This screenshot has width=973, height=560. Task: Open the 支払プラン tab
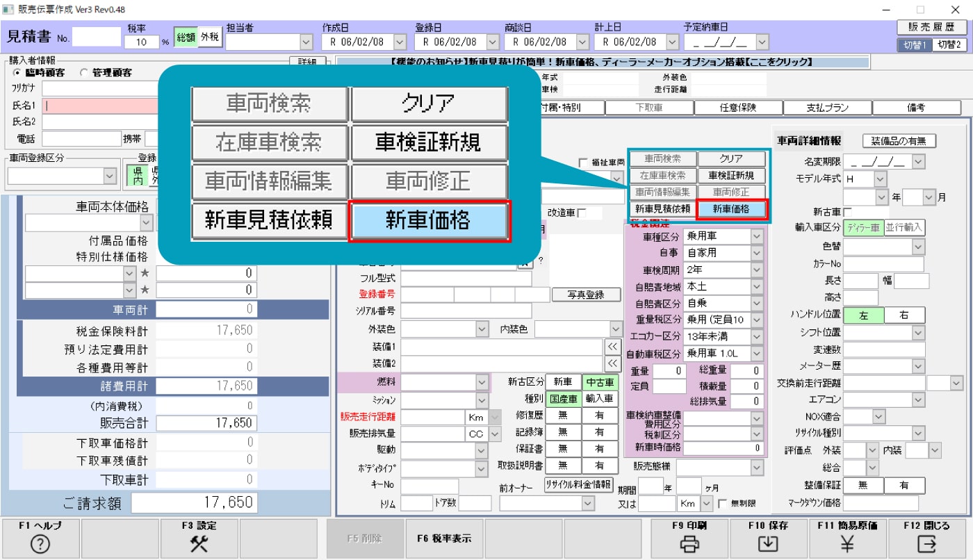pos(827,108)
